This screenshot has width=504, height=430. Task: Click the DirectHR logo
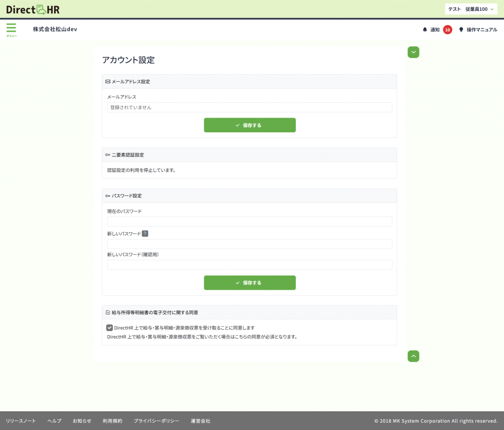pyautogui.click(x=32, y=9)
